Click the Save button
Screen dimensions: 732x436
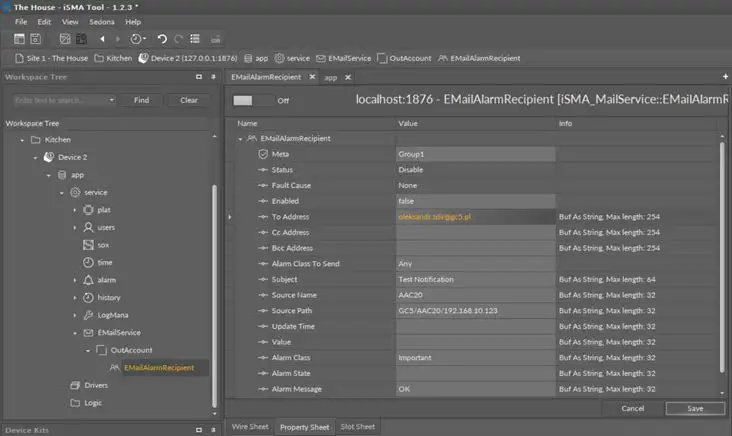pyautogui.click(x=695, y=408)
